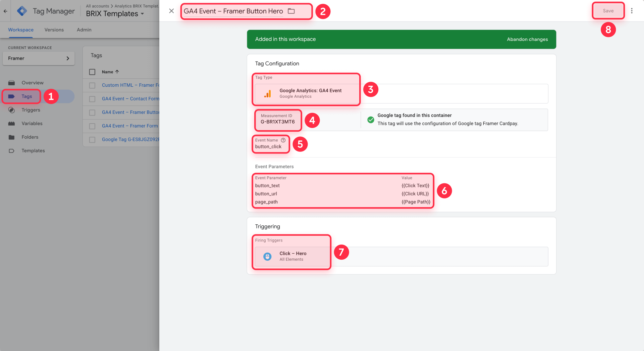Open Tags in the sidebar
Image resolution: width=644 pixels, height=351 pixels.
[27, 96]
